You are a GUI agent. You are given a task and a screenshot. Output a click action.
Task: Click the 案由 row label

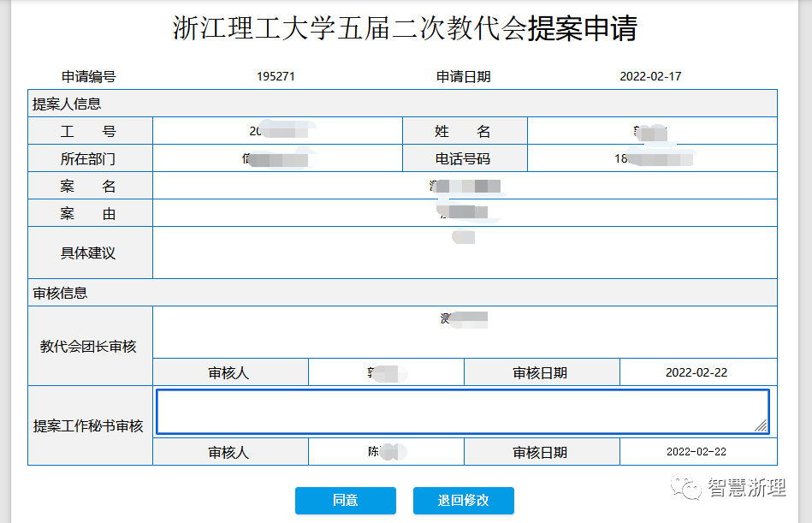point(88,214)
